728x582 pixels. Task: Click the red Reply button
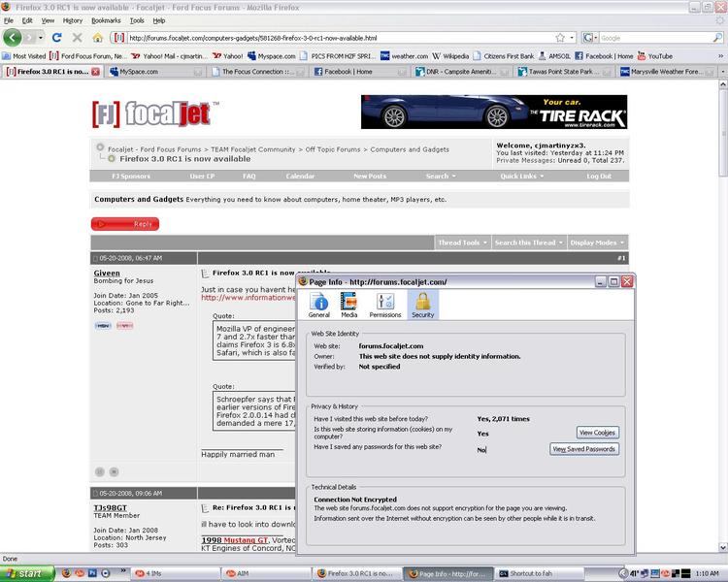pos(125,224)
